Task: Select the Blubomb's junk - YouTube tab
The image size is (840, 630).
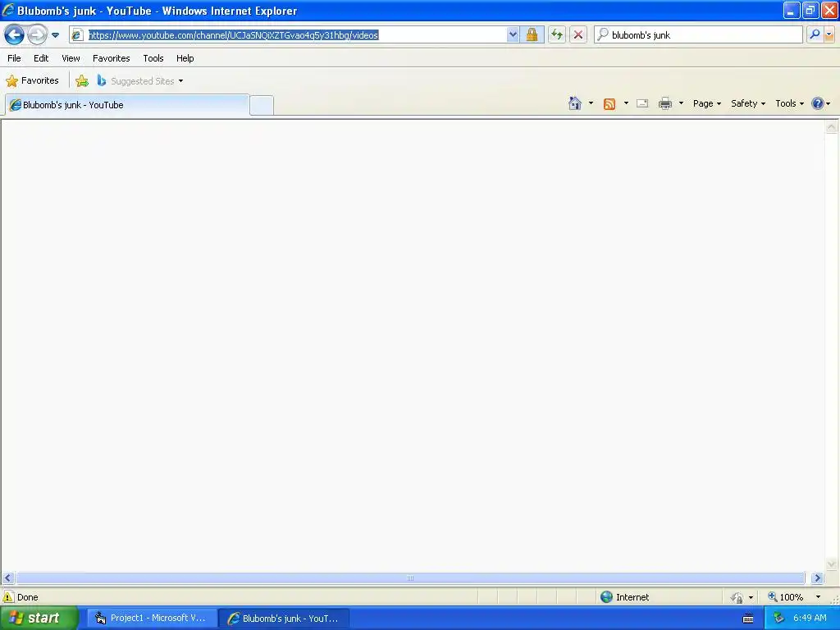Action: click(x=127, y=105)
